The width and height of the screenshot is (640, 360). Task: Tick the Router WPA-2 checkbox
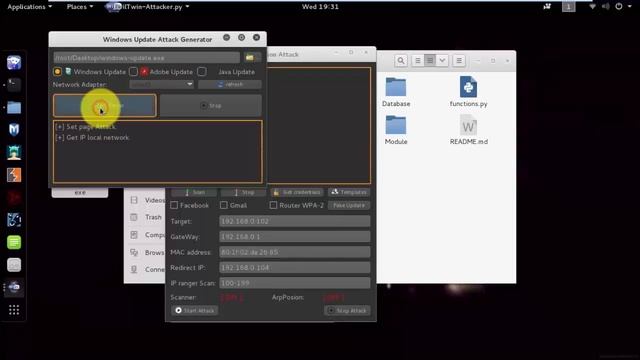coord(273,205)
